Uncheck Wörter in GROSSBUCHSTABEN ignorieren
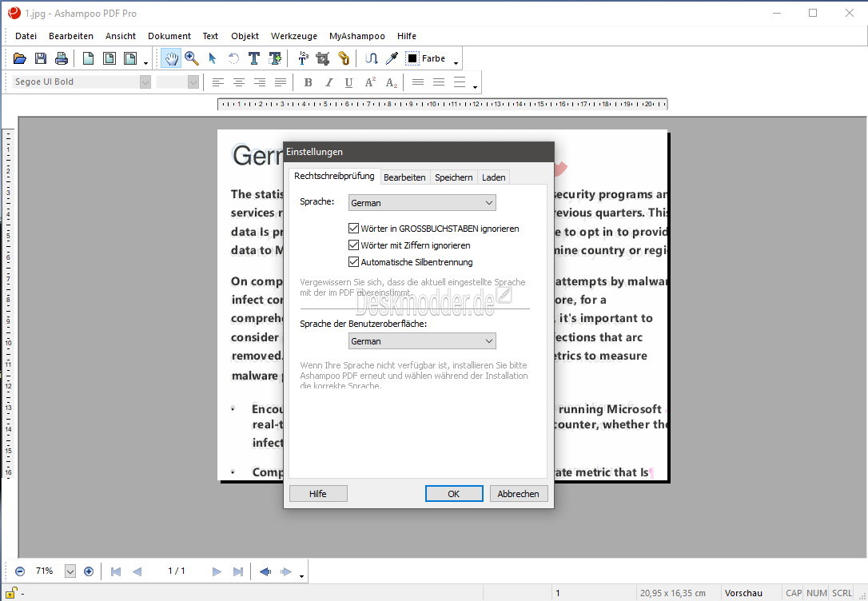This screenshot has width=868, height=601. 354,229
